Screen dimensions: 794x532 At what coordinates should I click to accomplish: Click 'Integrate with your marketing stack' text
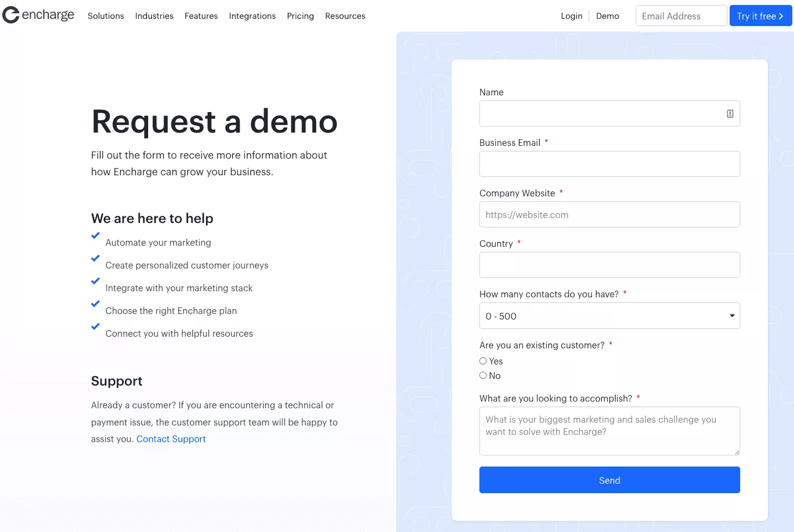tap(179, 288)
